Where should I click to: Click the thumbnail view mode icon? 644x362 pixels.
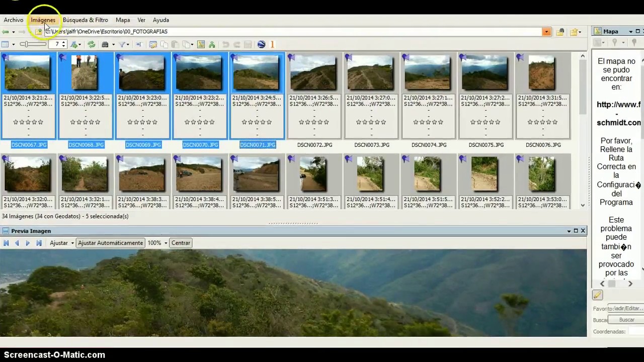point(5,44)
